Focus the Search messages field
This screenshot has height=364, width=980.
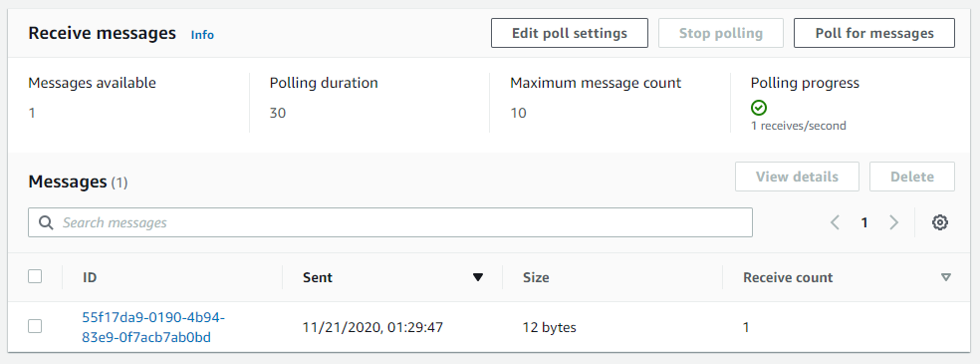click(390, 222)
